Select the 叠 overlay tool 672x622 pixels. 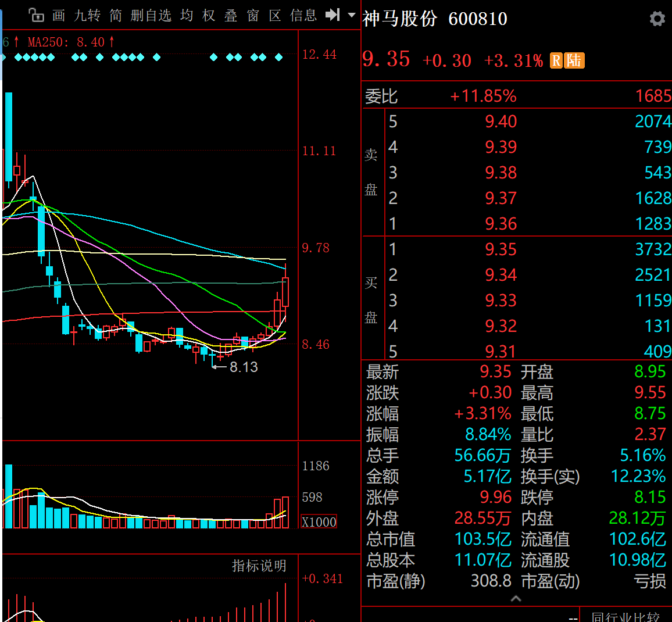[x=231, y=16]
